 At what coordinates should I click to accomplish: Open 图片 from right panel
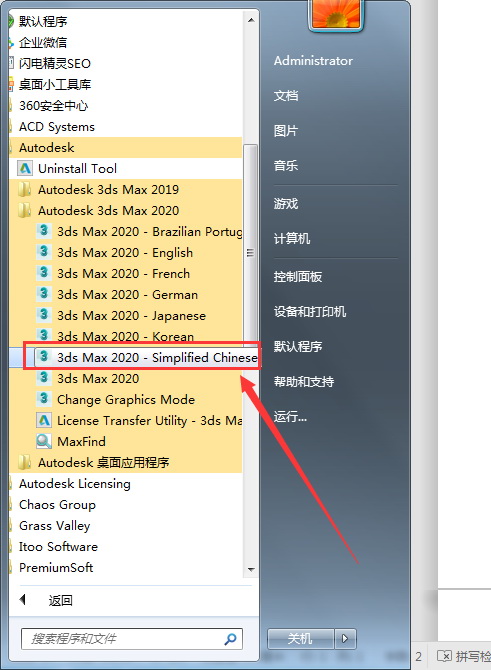tap(286, 130)
